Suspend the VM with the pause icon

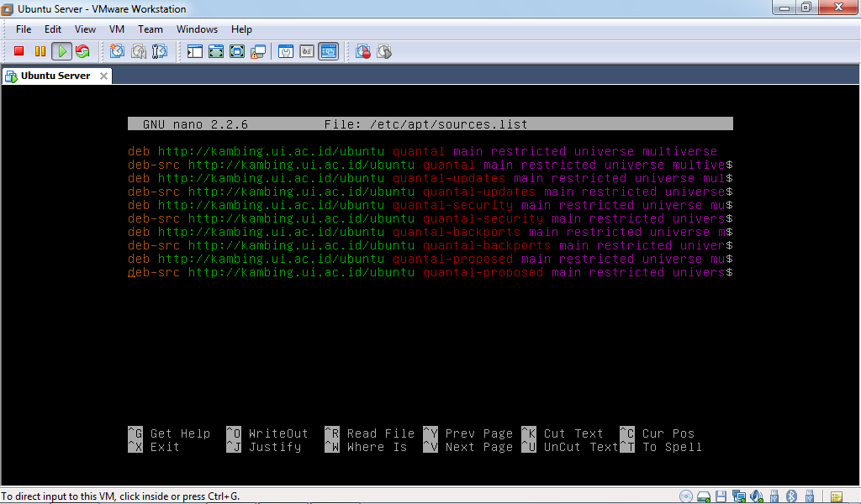40,51
